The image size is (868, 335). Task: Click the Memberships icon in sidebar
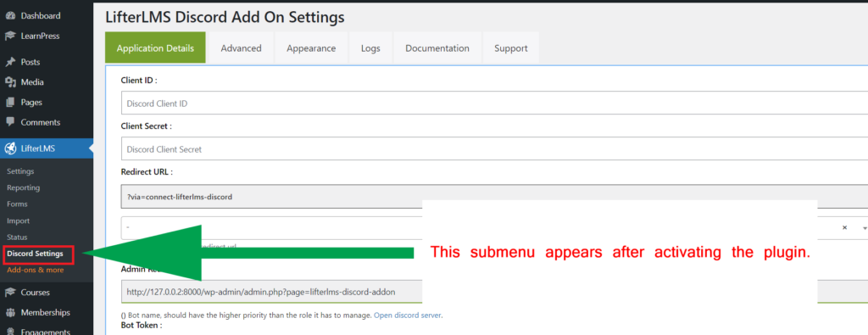pyautogui.click(x=10, y=312)
